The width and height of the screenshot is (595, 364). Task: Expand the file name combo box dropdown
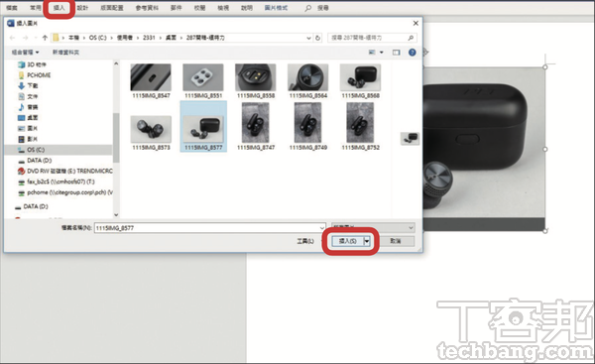pos(322,228)
